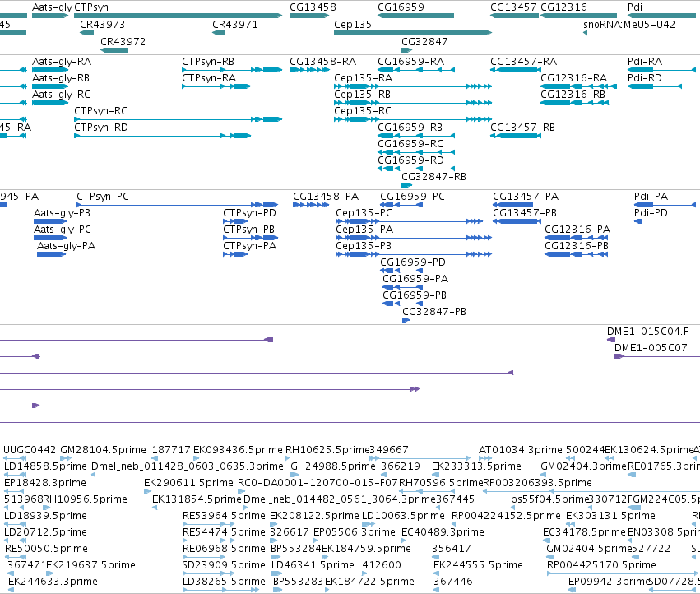Open EST GH24988.5prime
The width and height of the screenshot is (700, 594).
(x=333, y=466)
